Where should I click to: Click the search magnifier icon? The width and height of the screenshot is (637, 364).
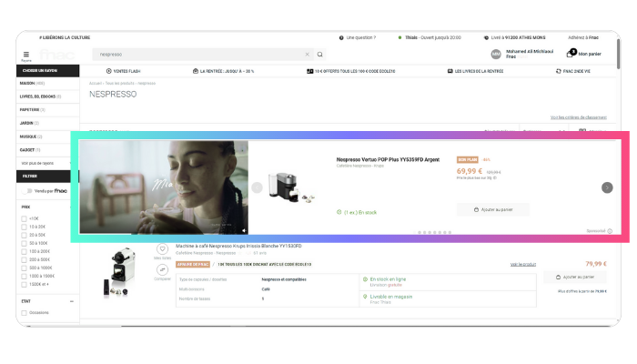point(320,55)
